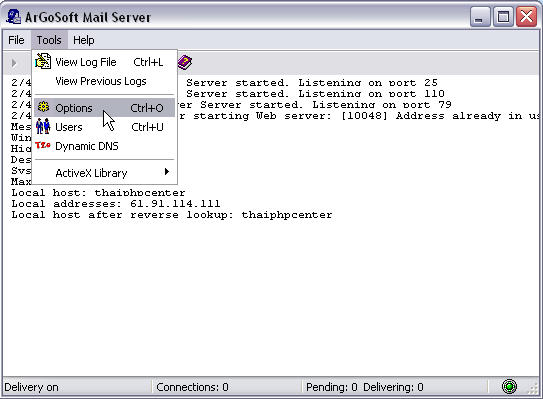Viewport: 543px width, 399px height.
Task: Click the 'Local addresses: 61.91.114.111' log line
Action: tap(116, 204)
